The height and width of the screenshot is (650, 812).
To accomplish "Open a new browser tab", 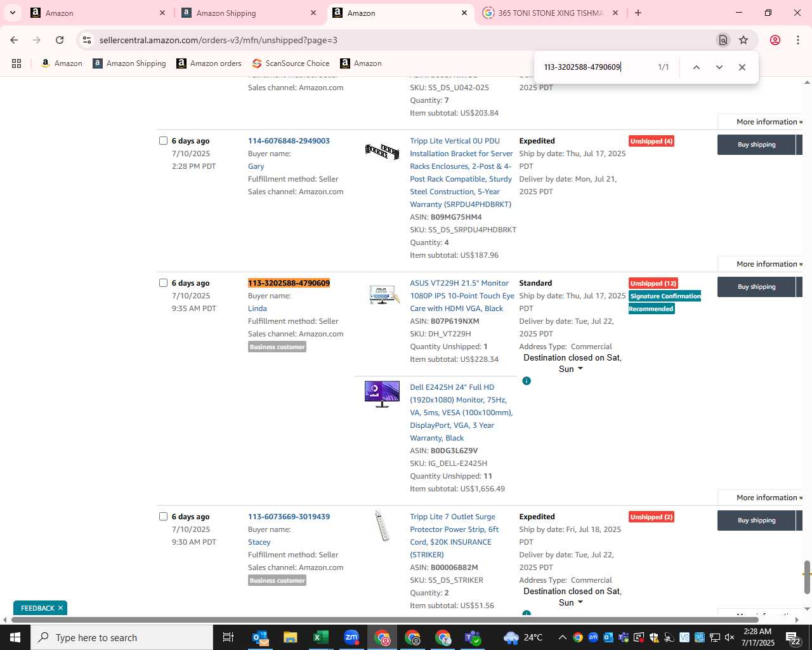I will point(638,13).
